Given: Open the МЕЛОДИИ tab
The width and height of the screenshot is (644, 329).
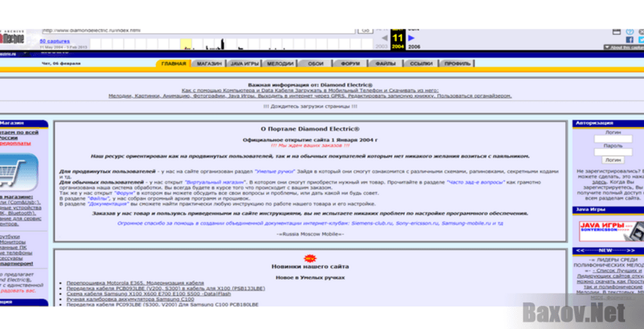Looking at the screenshot, I should tap(280, 64).
